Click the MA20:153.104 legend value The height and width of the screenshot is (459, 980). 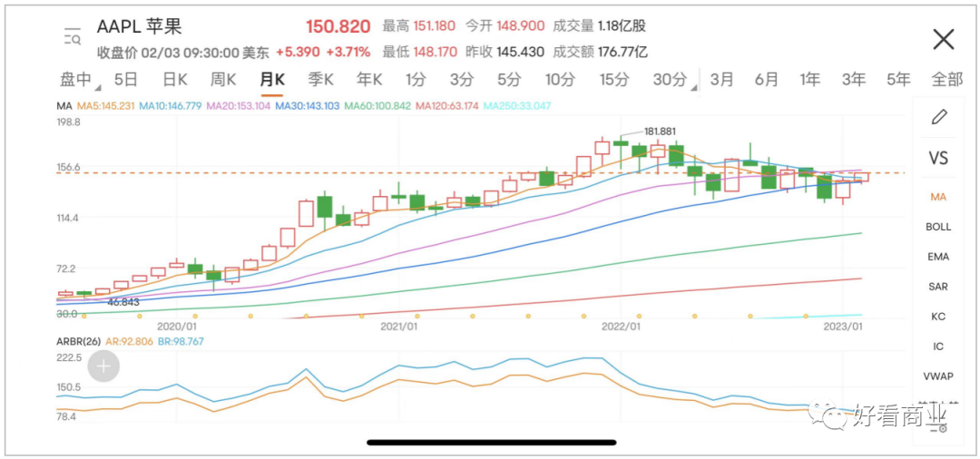[238, 106]
